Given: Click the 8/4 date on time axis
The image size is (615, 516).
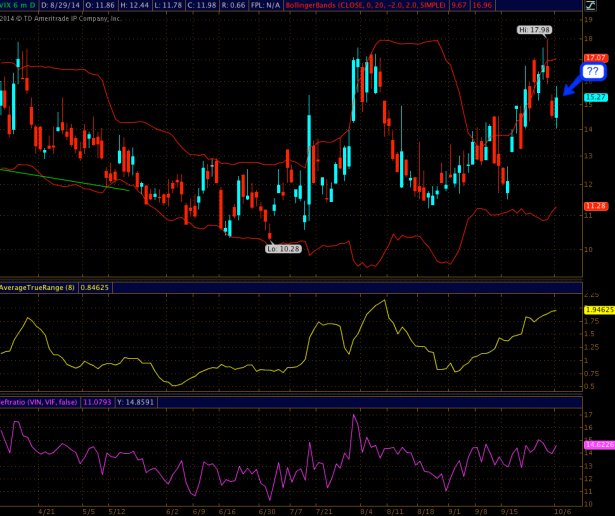Looking at the screenshot, I should point(365,509).
